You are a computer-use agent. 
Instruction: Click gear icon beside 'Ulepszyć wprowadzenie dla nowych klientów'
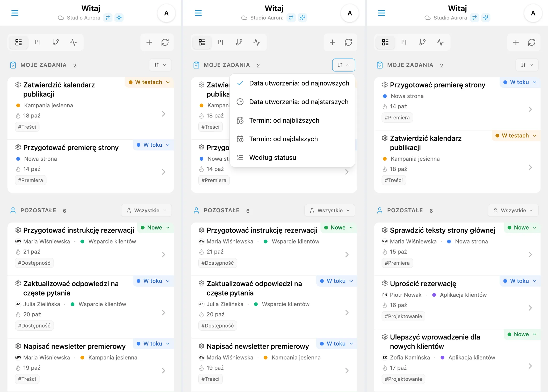tap(385, 337)
